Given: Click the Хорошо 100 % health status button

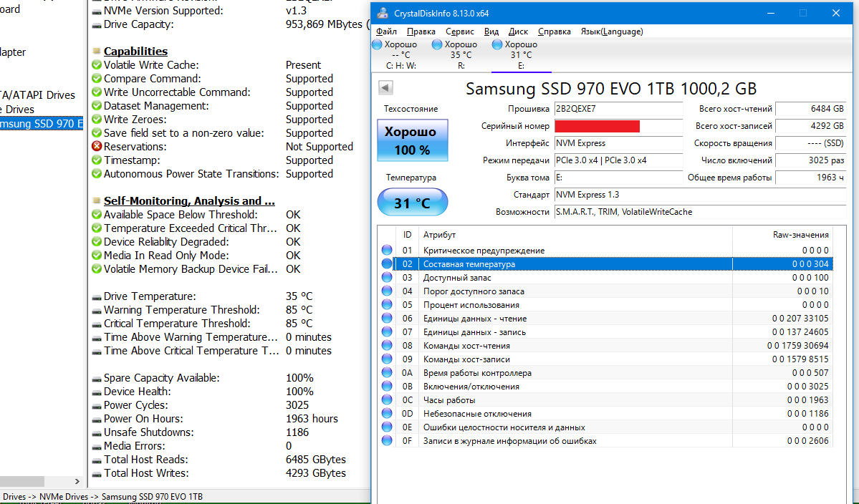Looking at the screenshot, I should pos(413,140).
